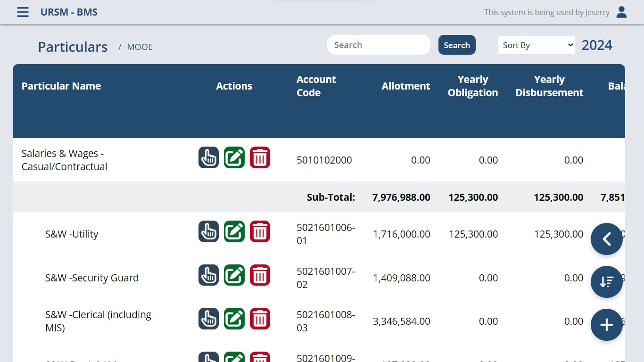This screenshot has height=362, width=644.
Task: Edit the S&W -Utility particular
Action: pyautogui.click(x=234, y=231)
